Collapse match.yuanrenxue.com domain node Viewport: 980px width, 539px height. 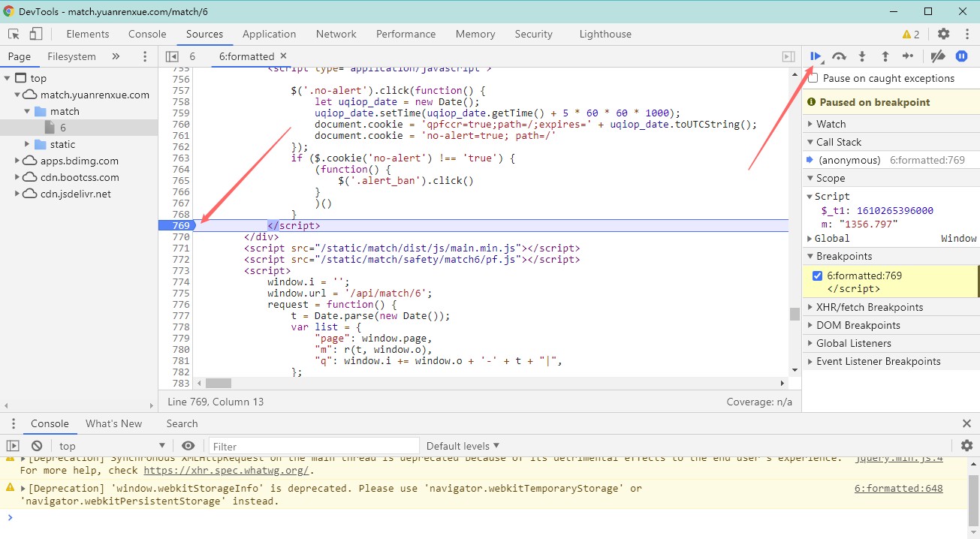(x=18, y=95)
